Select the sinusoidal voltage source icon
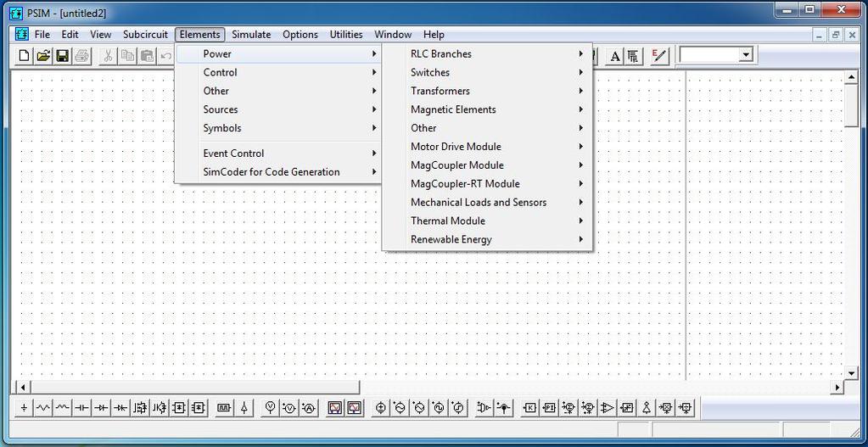The image size is (868, 447). 400,408
